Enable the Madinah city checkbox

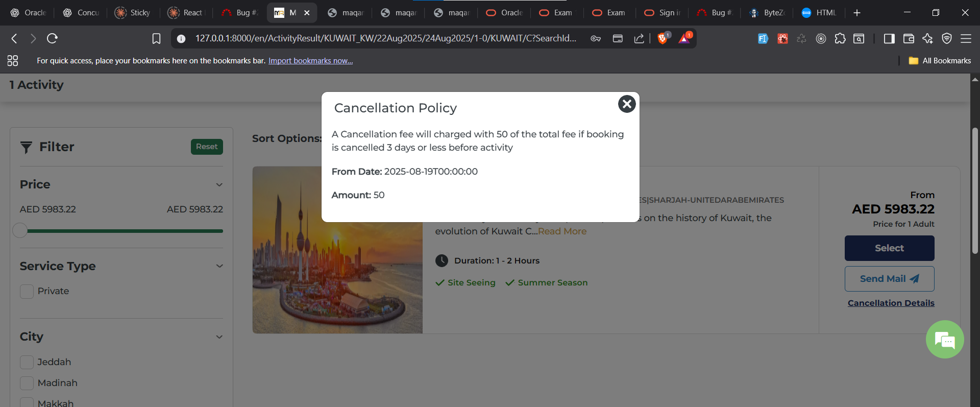(x=27, y=383)
